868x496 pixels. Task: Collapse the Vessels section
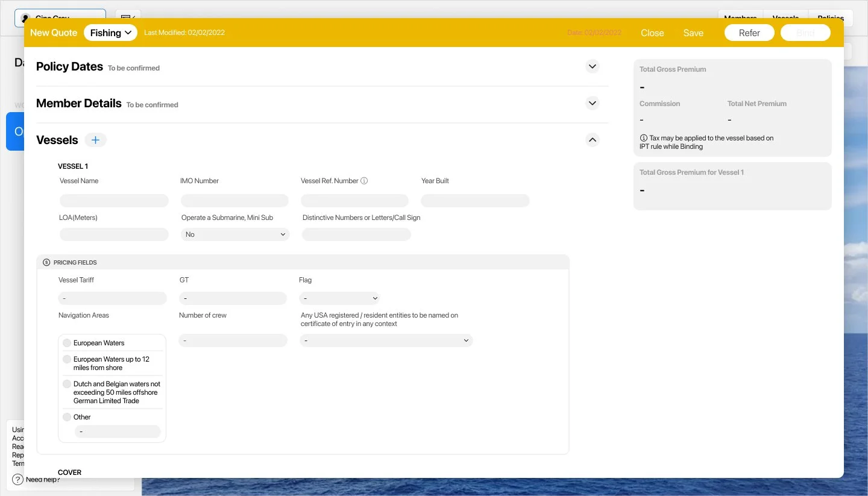(x=593, y=140)
